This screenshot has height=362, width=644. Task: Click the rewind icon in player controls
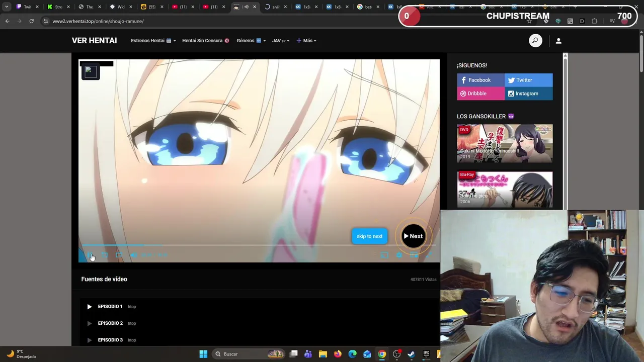[x=105, y=255]
